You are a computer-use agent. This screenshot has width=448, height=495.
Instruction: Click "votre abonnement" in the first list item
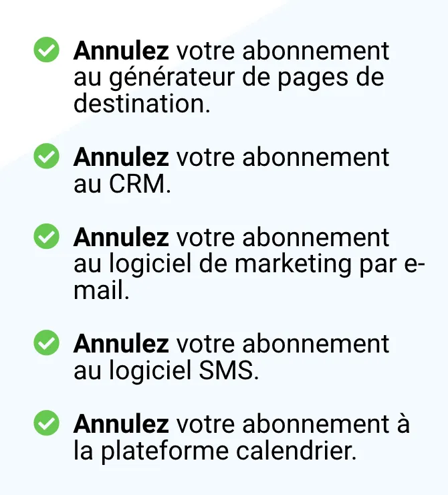[283, 51]
